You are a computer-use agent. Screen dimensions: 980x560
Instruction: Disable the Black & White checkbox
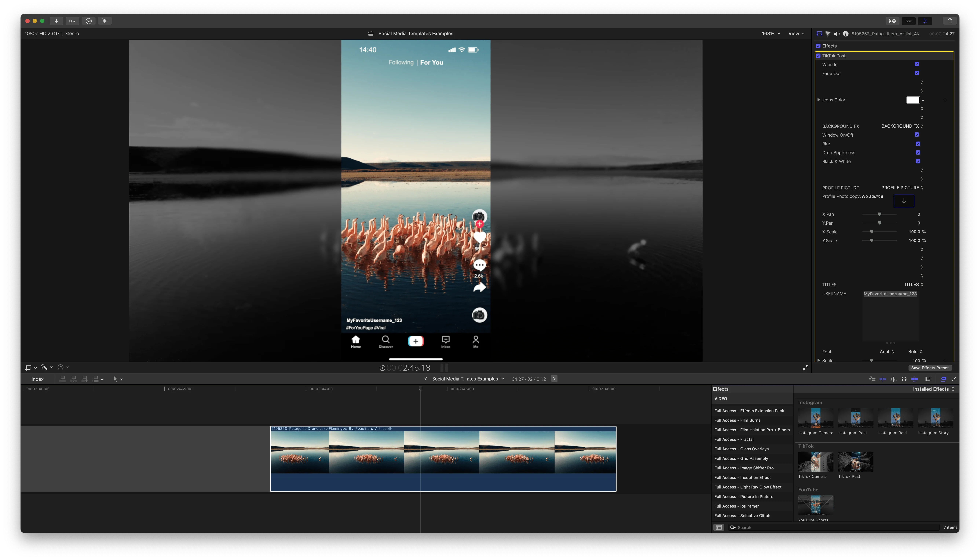coord(918,162)
